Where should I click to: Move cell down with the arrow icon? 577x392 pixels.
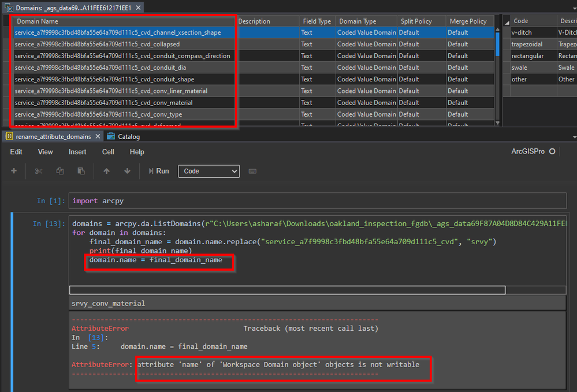[x=127, y=171]
